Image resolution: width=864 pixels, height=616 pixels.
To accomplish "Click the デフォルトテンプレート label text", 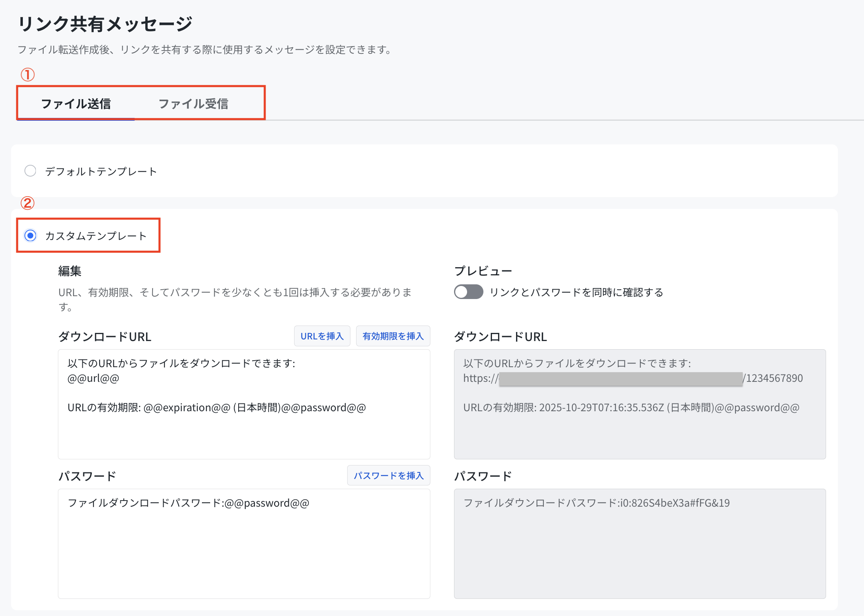I will pos(101,171).
